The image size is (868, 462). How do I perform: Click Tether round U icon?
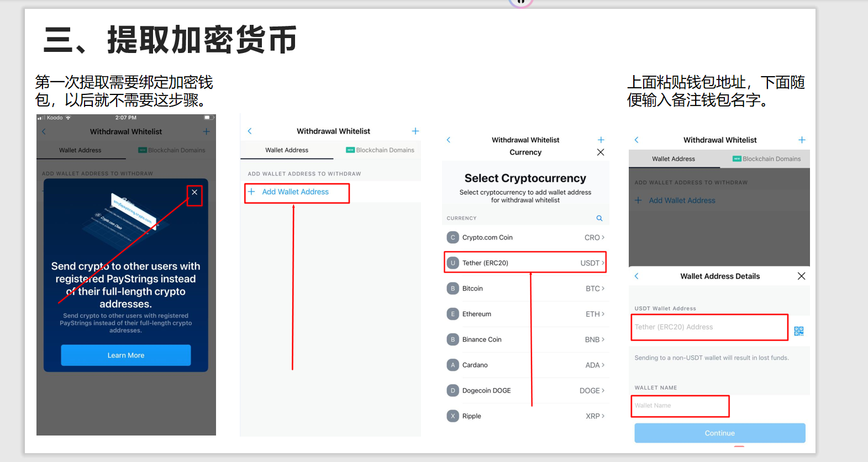(x=453, y=263)
